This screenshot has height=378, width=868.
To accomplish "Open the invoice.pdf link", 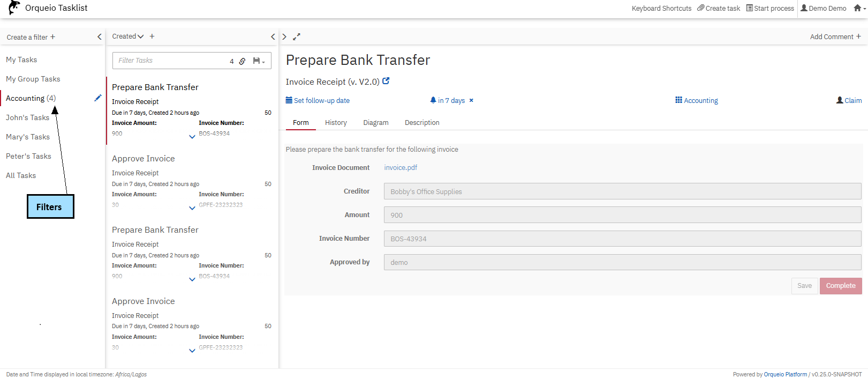I will pos(400,168).
